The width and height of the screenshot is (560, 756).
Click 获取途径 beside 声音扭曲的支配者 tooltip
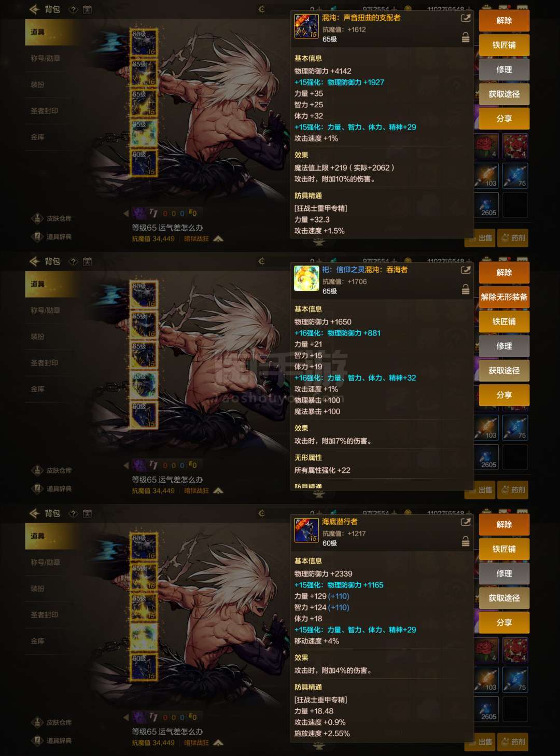coord(504,94)
